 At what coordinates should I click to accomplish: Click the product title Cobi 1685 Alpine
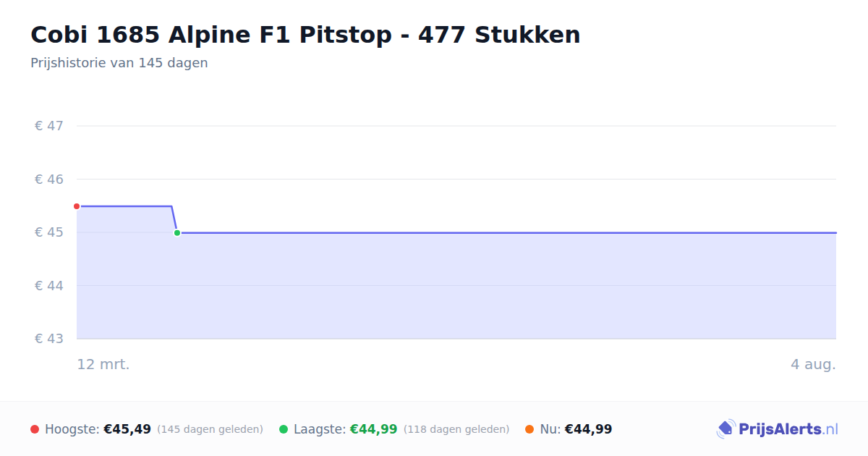[305, 34]
